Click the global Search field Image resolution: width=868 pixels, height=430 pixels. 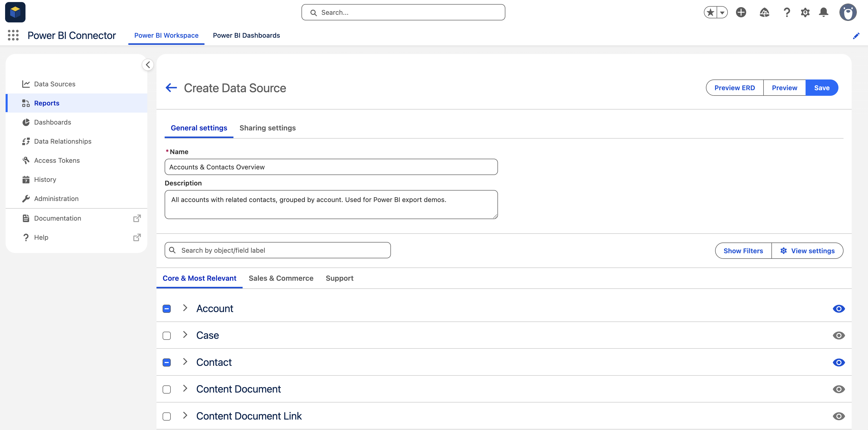tap(403, 12)
